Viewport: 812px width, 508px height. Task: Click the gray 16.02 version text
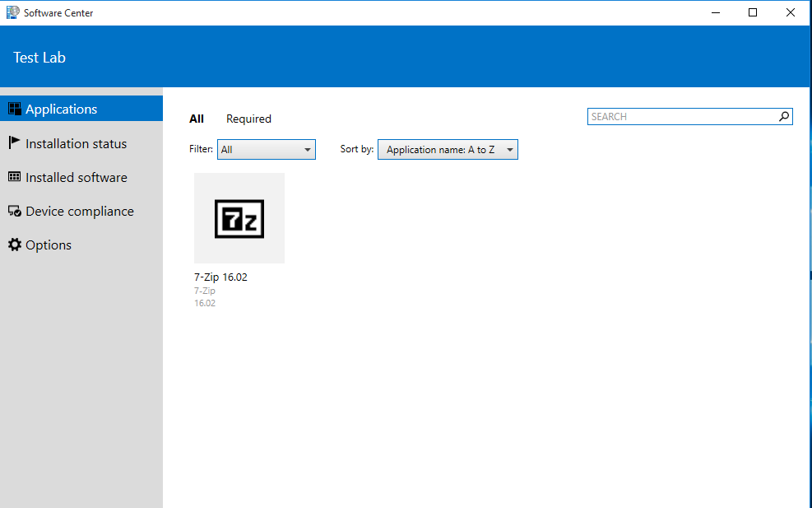[205, 303]
